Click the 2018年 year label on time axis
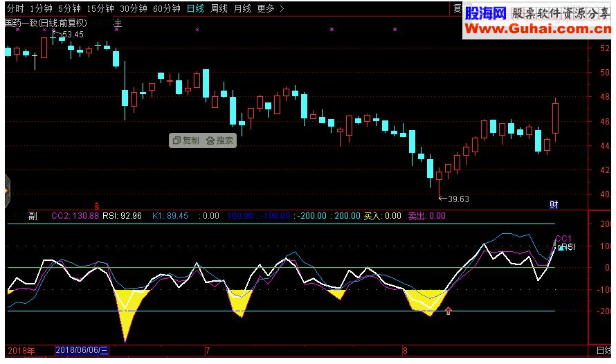Image resolution: width=616 pixels, height=364 pixels. (x=21, y=351)
